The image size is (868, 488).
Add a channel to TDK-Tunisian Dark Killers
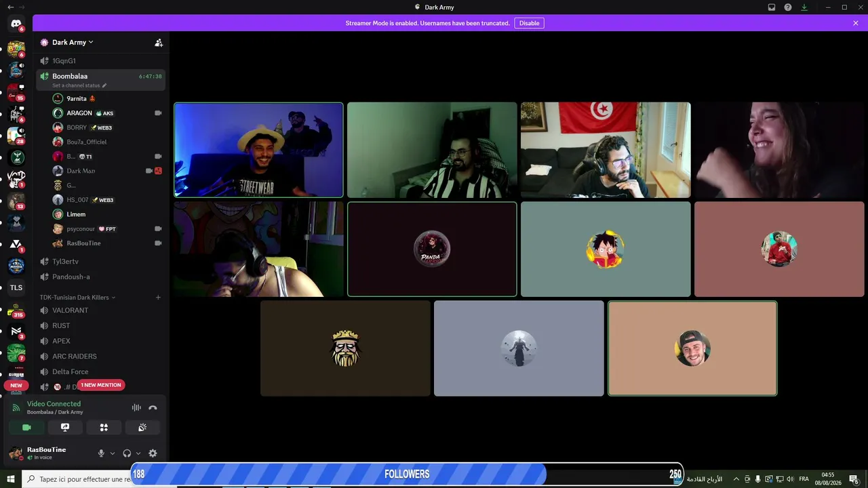pyautogui.click(x=158, y=298)
